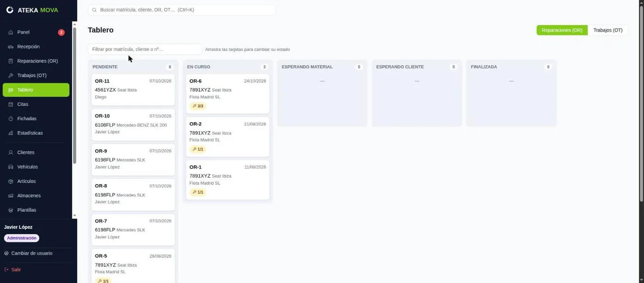644x283 pixels.
Task: Click the PENDIENTE column header
Action: [x=105, y=67]
